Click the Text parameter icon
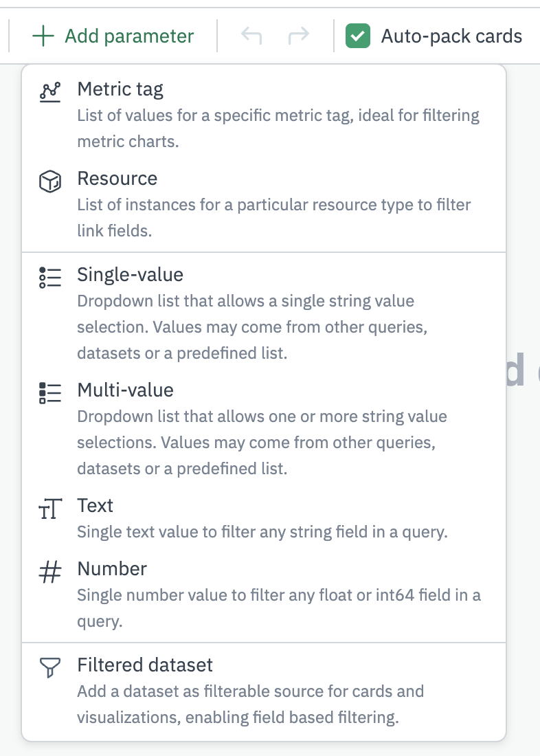The width and height of the screenshot is (540, 756). click(50, 509)
